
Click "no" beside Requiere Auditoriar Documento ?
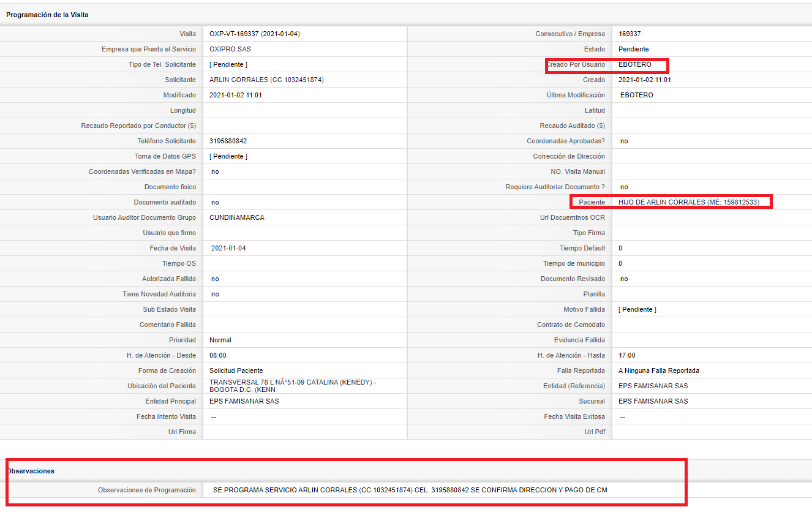click(x=624, y=187)
